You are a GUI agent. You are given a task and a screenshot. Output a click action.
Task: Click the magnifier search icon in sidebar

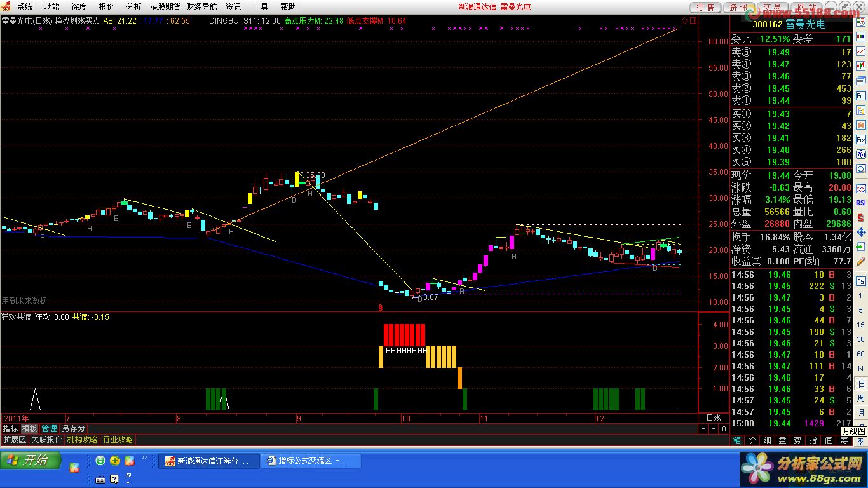[861, 168]
